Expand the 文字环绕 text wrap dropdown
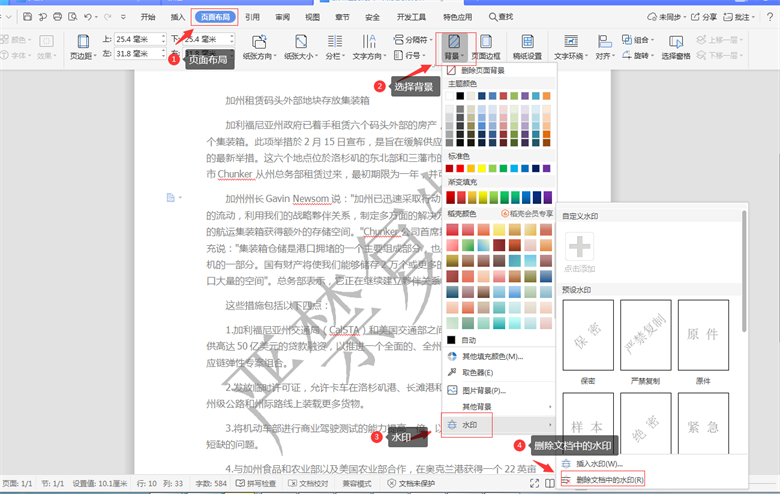The width and height of the screenshot is (780, 494). (x=574, y=57)
